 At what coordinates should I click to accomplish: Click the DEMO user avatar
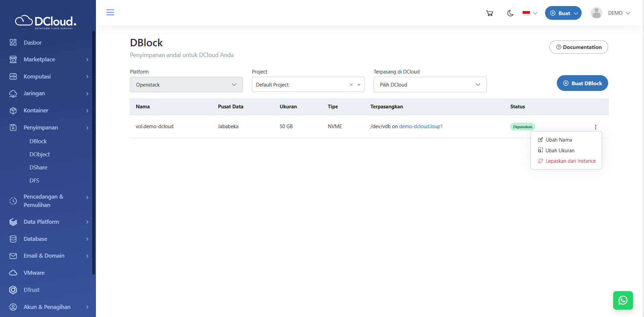(x=596, y=13)
